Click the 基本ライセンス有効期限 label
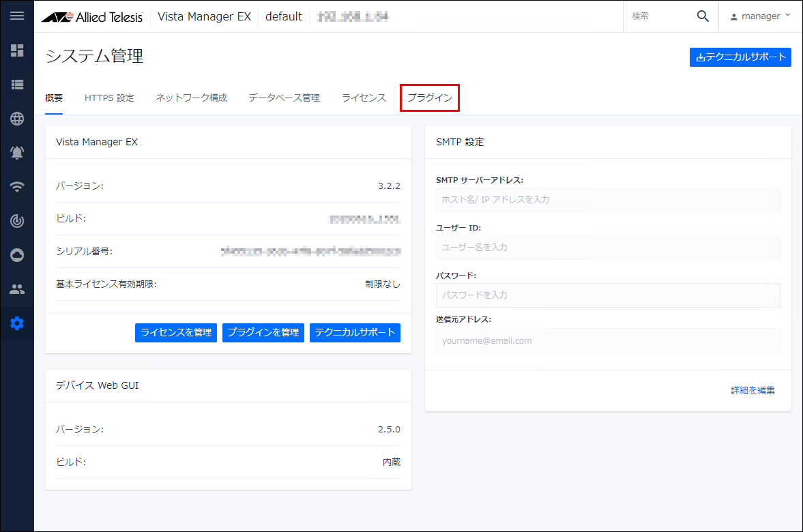This screenshot has height=532, width=803. [106, 284]
